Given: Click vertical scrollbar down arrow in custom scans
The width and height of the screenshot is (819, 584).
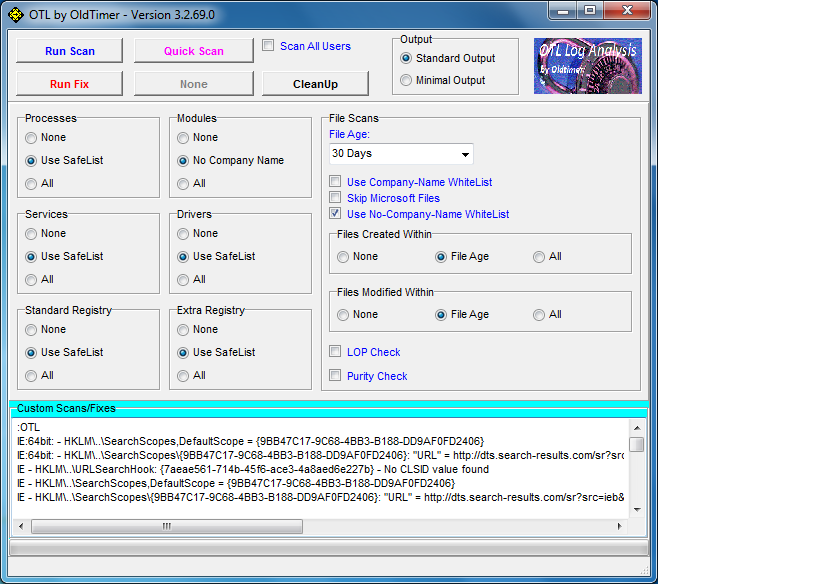Looking at the screenshot, I should pos(637,509).
